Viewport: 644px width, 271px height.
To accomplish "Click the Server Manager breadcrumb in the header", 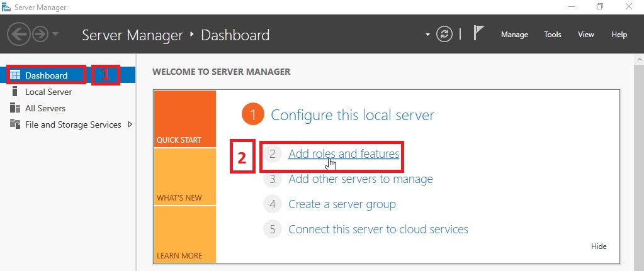I will pos(132,35).
